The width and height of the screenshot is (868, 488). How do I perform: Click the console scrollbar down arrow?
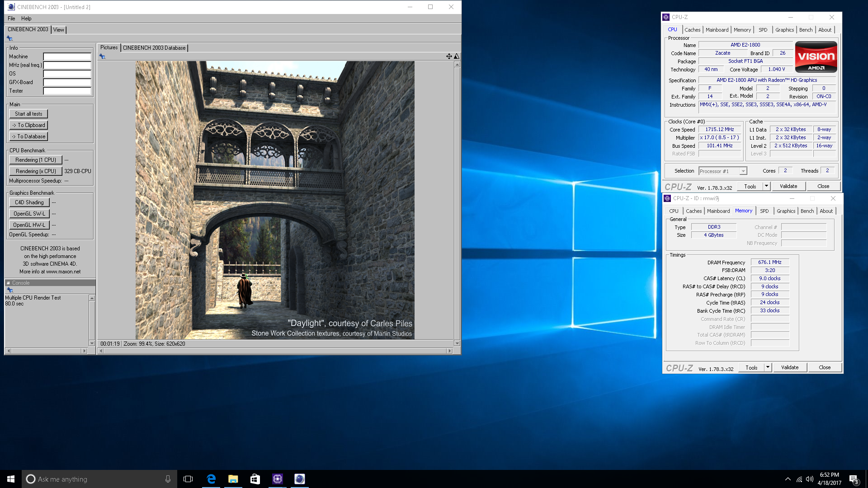pos(92,343)
